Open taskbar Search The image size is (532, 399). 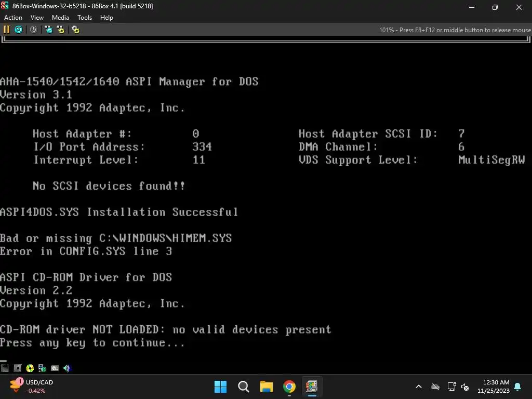pos(243,387)
